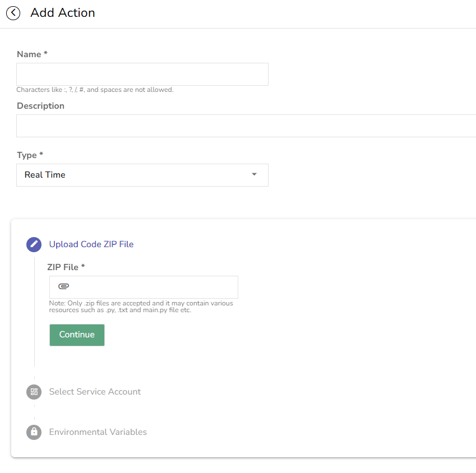Screen dimensions: 476x473
Task: Select the pencil icon for Upload Code ZIP File
Action: pyautogui.click(x=34, y=244)
